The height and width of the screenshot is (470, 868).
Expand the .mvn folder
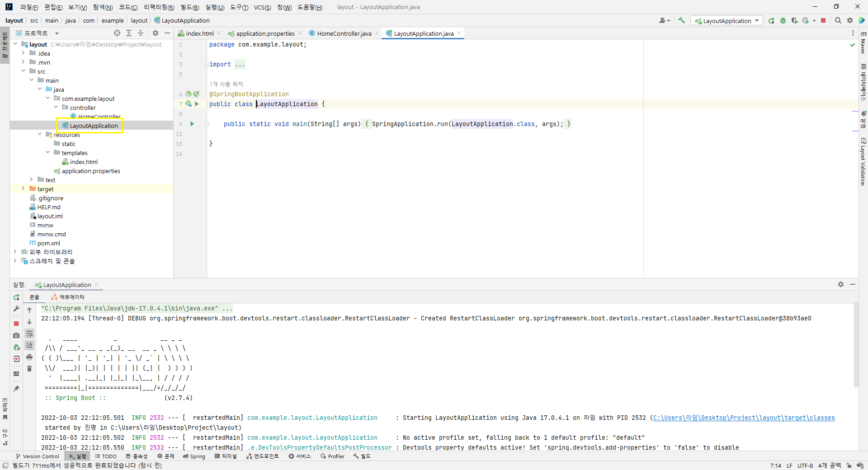(x=23, y=62)
